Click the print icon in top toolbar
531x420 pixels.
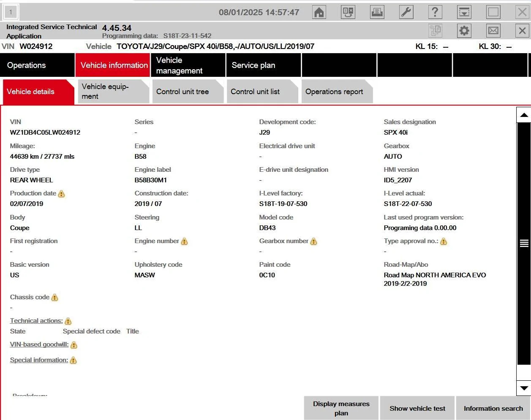[x=377, y=12]
